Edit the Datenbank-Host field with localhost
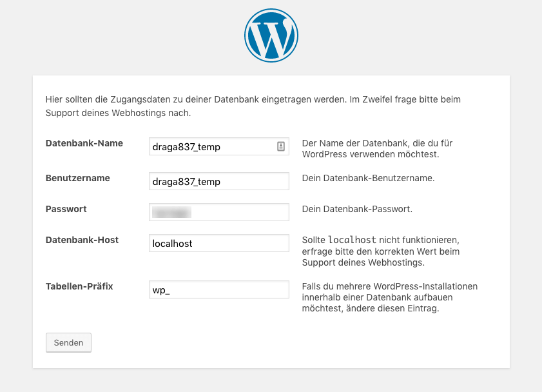 coord(219,243)
